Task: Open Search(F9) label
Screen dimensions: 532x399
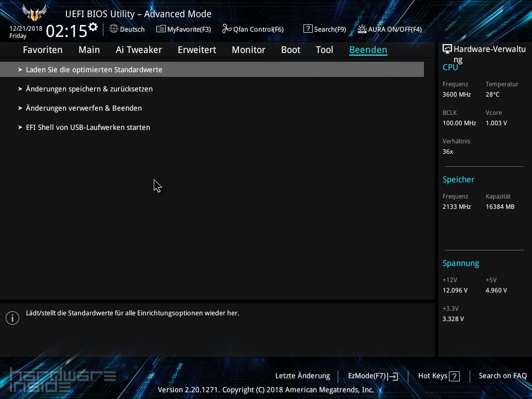Action: click(x=330, y=30)
